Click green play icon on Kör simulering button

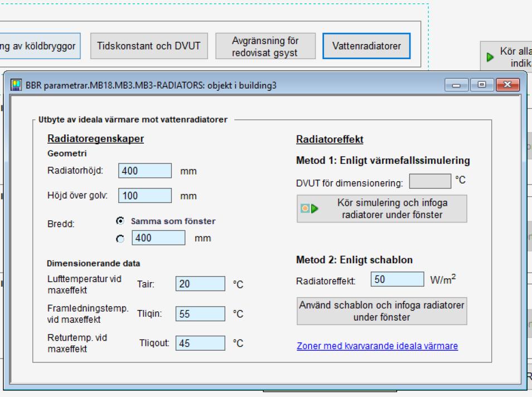click(315, 209)
